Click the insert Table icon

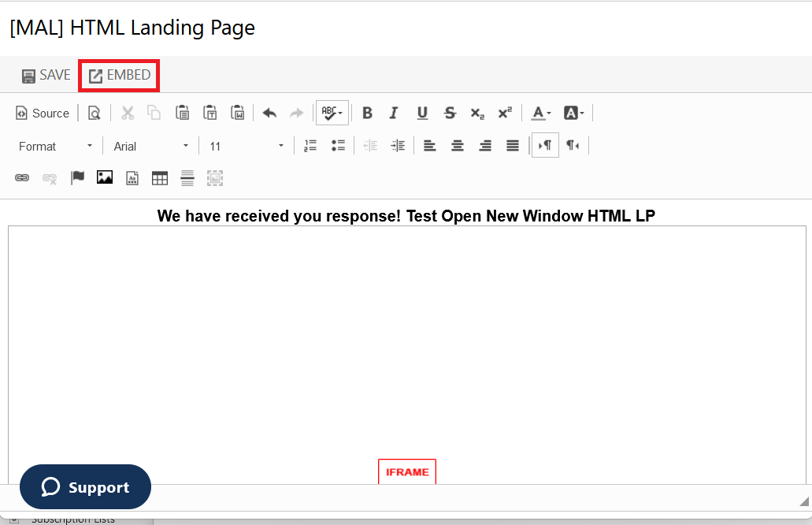click(x=160, y=178)
